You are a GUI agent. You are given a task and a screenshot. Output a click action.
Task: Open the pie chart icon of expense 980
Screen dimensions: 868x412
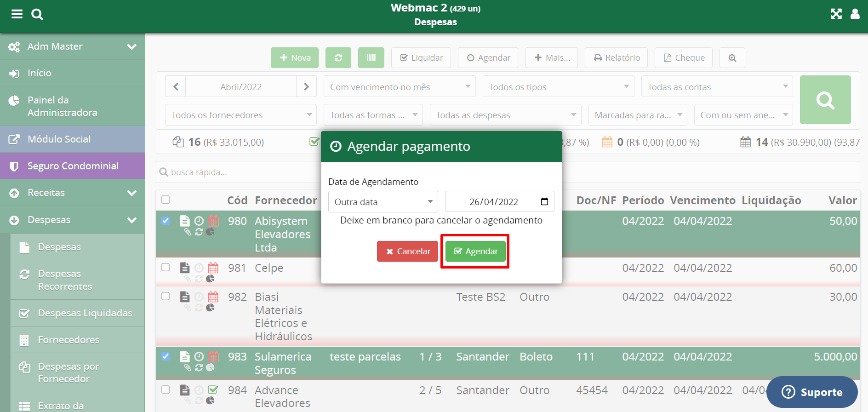point(210,232)
